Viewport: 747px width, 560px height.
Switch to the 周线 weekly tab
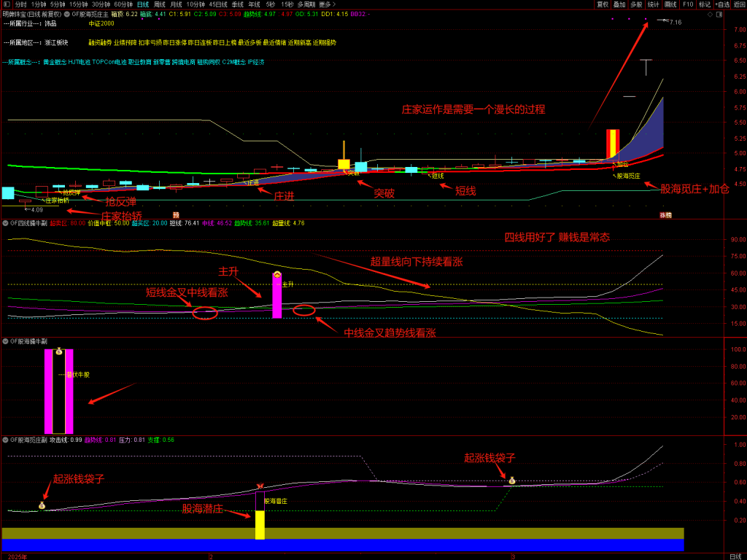click(x=160, y=4)
